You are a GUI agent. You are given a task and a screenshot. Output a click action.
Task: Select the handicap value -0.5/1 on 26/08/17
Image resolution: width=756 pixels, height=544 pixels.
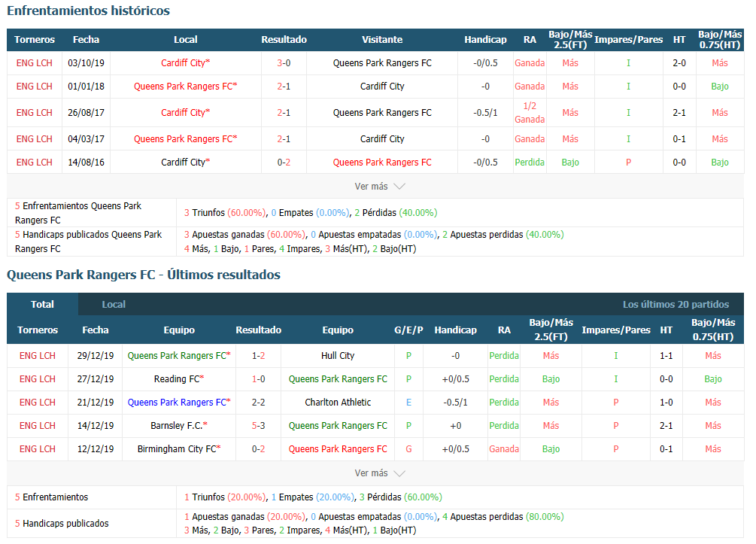coord(485,112)
